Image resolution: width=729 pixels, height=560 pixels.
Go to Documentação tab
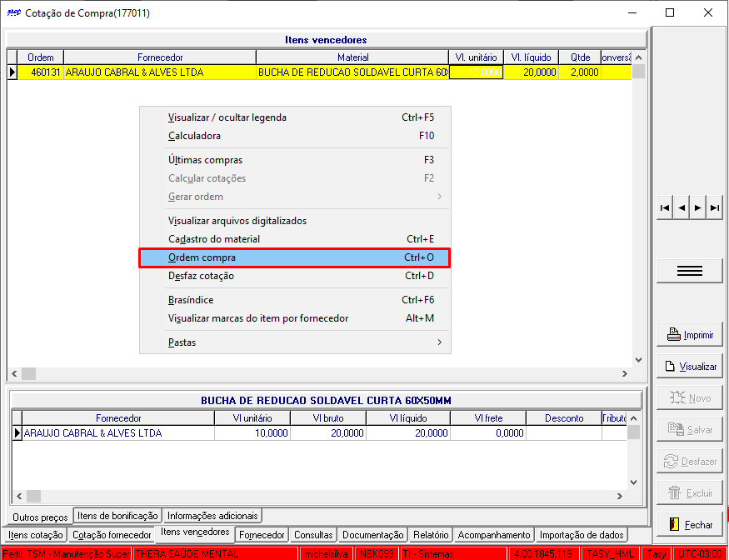[x=373, y=535]
